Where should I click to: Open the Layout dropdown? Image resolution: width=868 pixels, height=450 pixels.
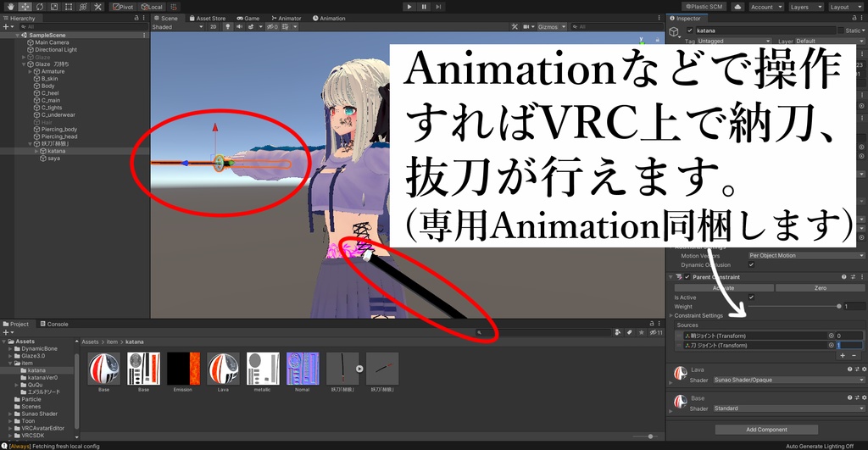coord(844,7)
